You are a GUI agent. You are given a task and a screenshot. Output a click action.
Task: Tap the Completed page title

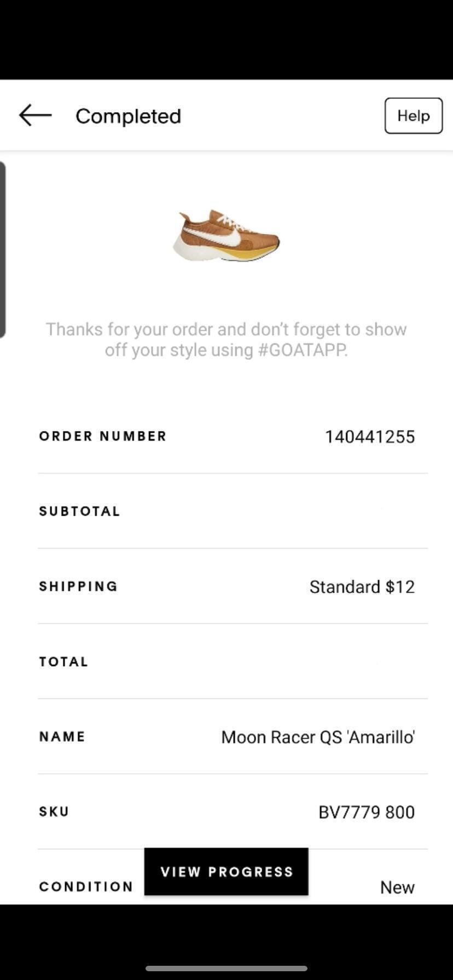128,116
